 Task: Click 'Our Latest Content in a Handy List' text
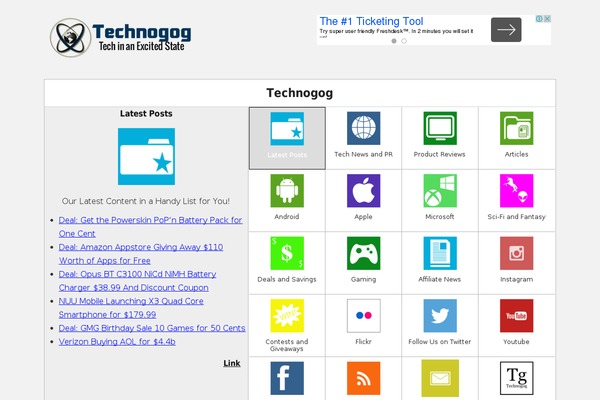click(x=146, y=201)
